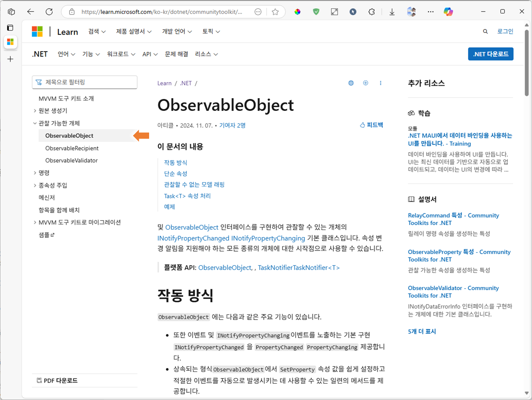The height and width of the screenshot is (400, 532).
Task: Click the language globe icon
Action: (x=351, y=83)
